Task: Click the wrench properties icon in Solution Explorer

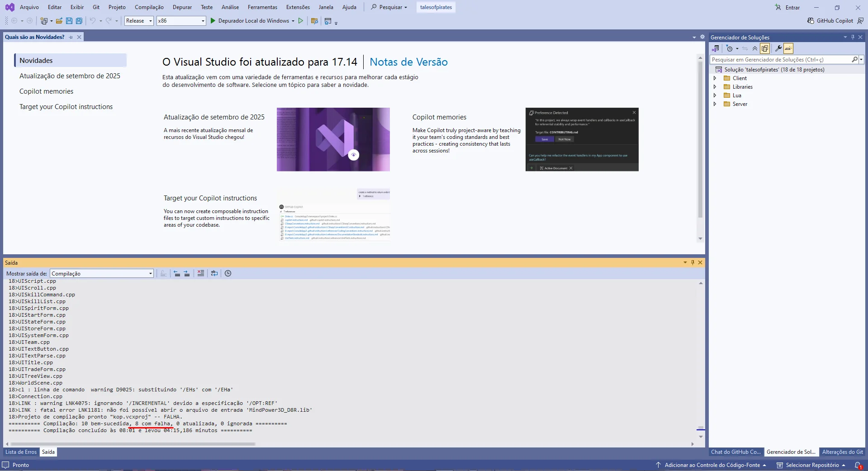Action: pyautogui.click(x=778, y=48)
